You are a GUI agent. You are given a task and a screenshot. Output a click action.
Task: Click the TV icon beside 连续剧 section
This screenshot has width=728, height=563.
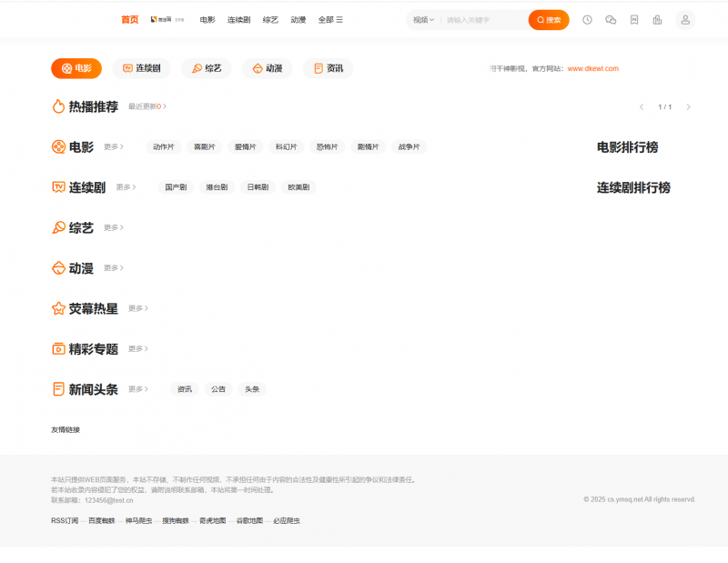[x=56, y=187]
